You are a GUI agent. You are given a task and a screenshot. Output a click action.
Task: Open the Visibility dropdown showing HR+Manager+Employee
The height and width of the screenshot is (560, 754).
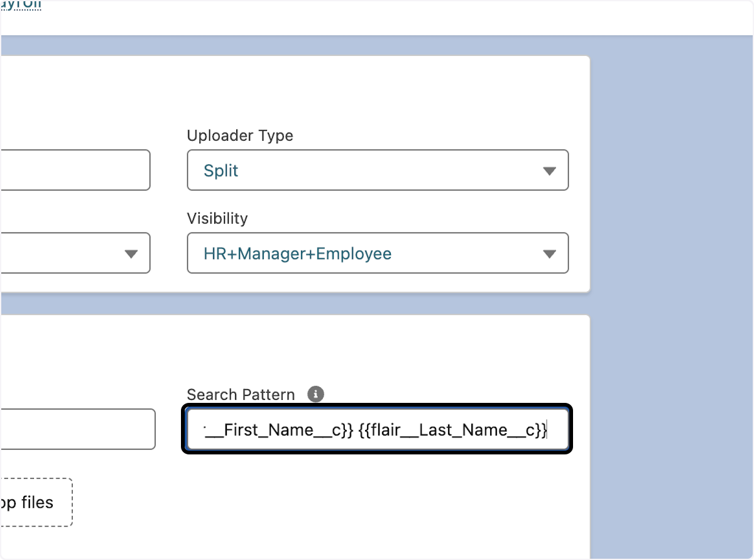(377, 253)
